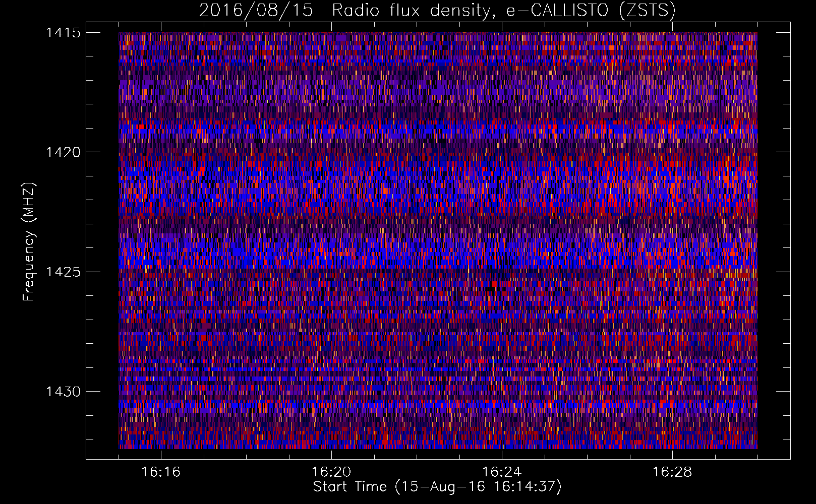Click the plot title '2016/08/15 Radio flux density'
Screen dimensions: 816x504
tap(437, 11)
